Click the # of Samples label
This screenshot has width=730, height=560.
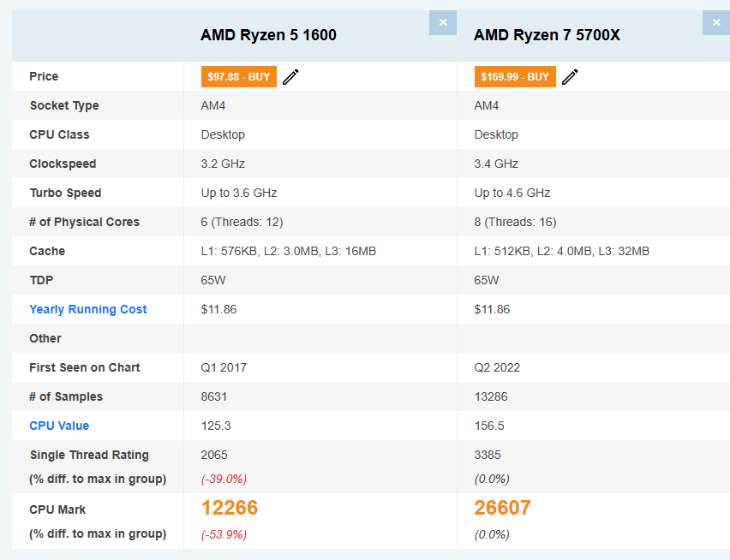point(66,396)
